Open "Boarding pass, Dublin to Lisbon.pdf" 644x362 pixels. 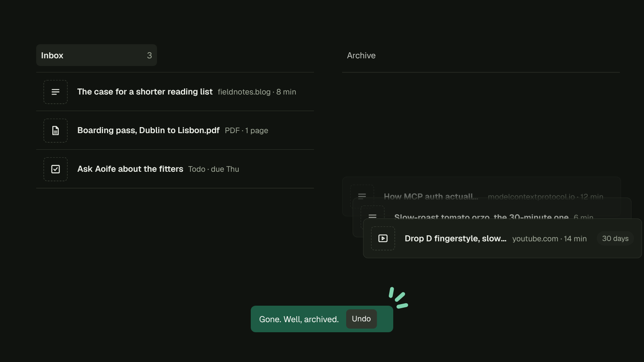[x=148, y=130]
